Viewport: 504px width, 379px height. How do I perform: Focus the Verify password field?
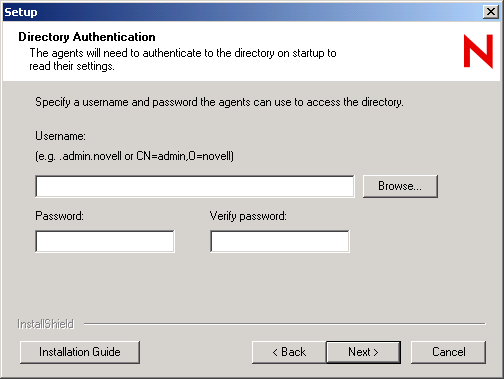pos(280,241)
